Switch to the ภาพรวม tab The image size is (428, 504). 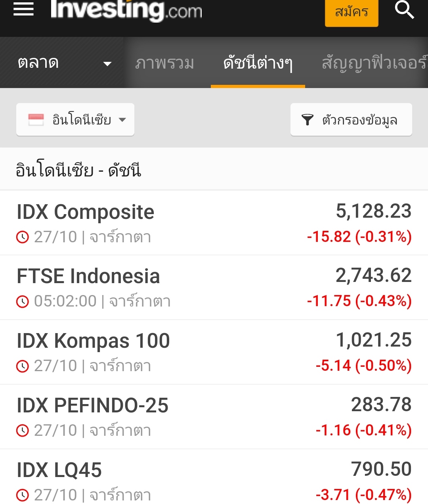164,63
